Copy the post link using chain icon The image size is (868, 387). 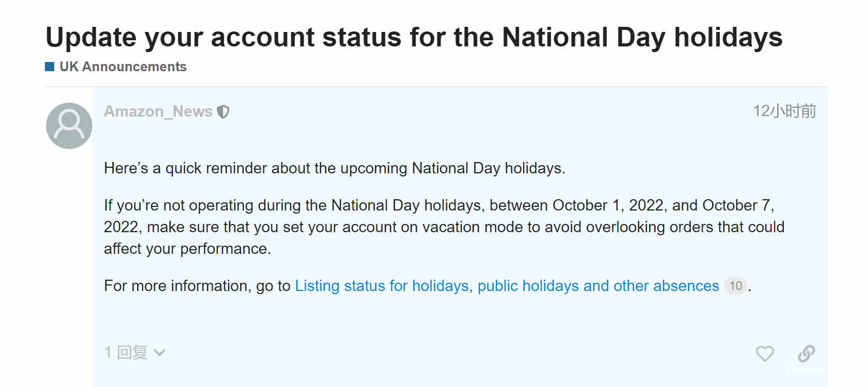tap(806, 353)
